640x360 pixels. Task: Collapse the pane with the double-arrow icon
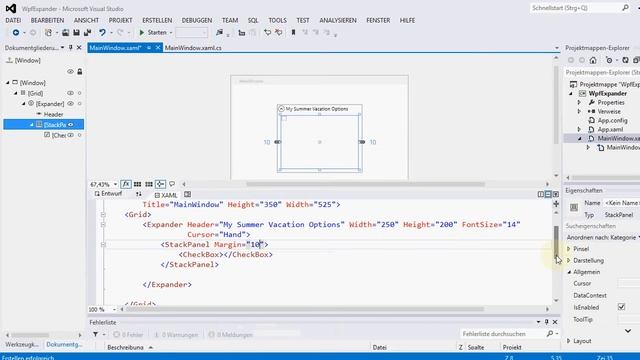pyautogui.click(x=556, y=194)
